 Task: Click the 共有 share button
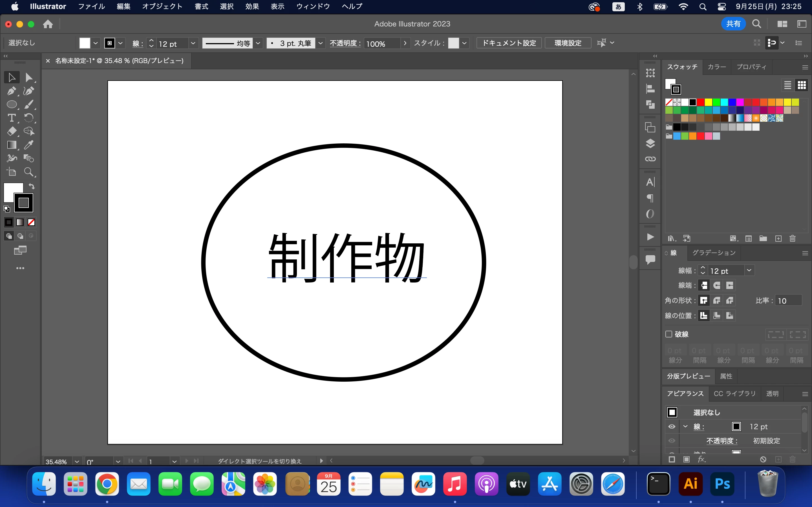(x=733, y=24)
